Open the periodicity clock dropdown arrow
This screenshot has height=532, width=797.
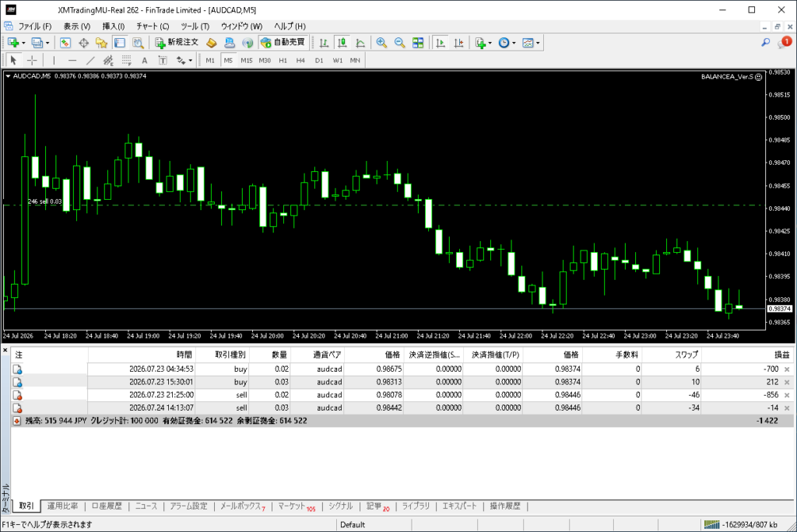coord(514,44)
